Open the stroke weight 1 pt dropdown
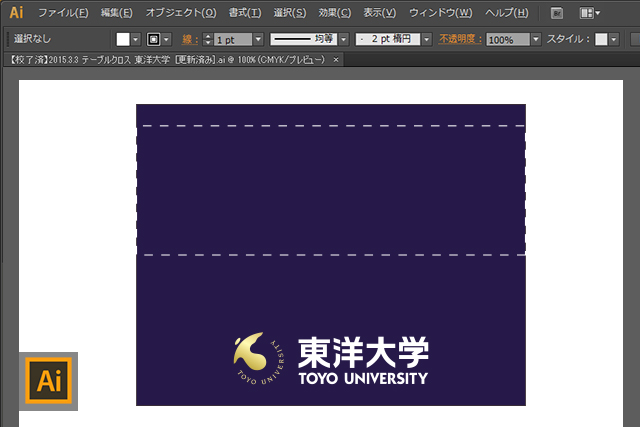640x427 pixels. click(258, 39)
